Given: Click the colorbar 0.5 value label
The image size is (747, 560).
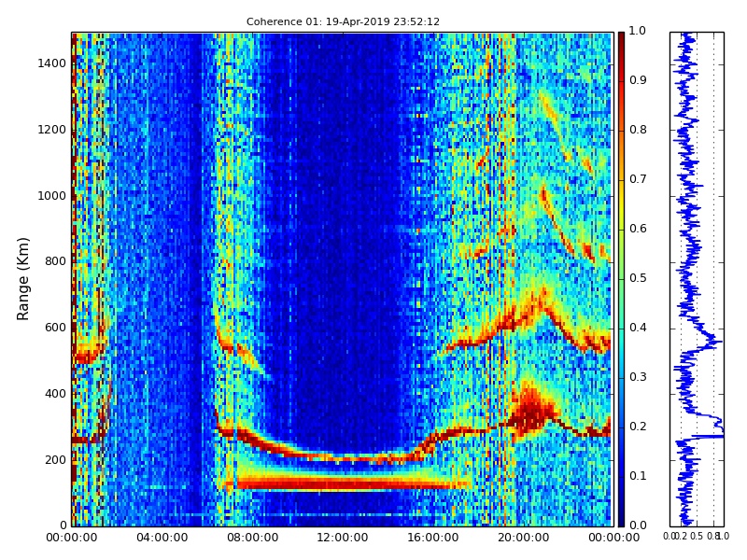Looking at the screenshot, I should (638, 278).
